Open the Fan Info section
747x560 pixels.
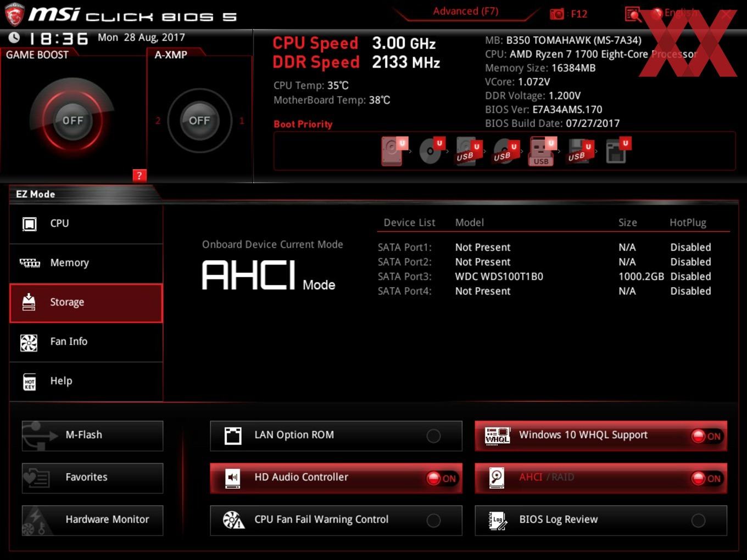tap(86, 342)
